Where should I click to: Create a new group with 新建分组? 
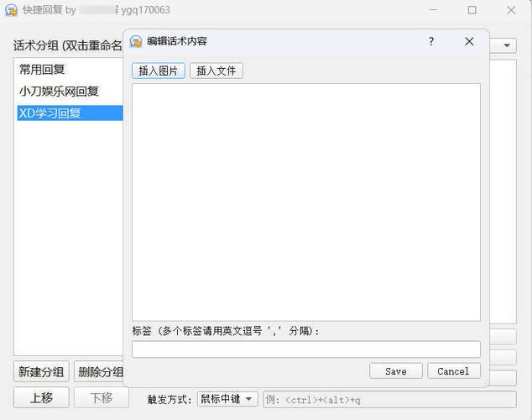click(x=41, y=372)
